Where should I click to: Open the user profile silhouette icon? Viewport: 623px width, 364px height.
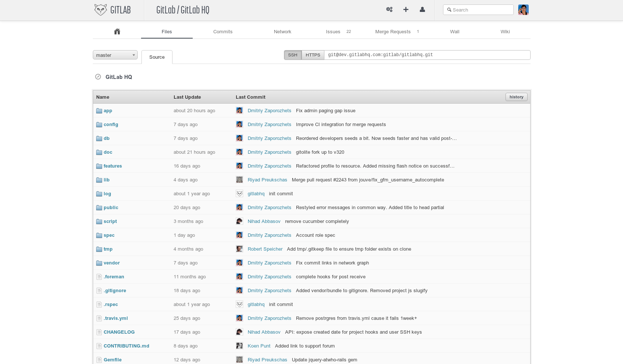click(x=422, y=10)
